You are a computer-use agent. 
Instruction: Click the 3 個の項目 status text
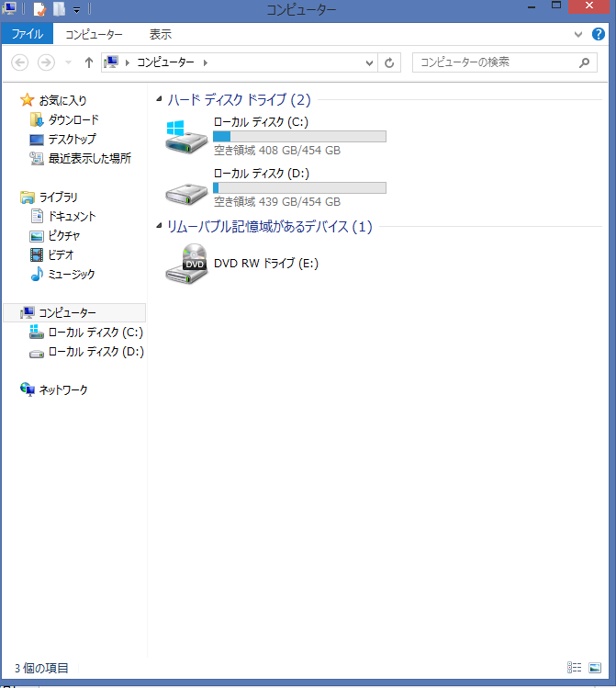click(41, 668)
